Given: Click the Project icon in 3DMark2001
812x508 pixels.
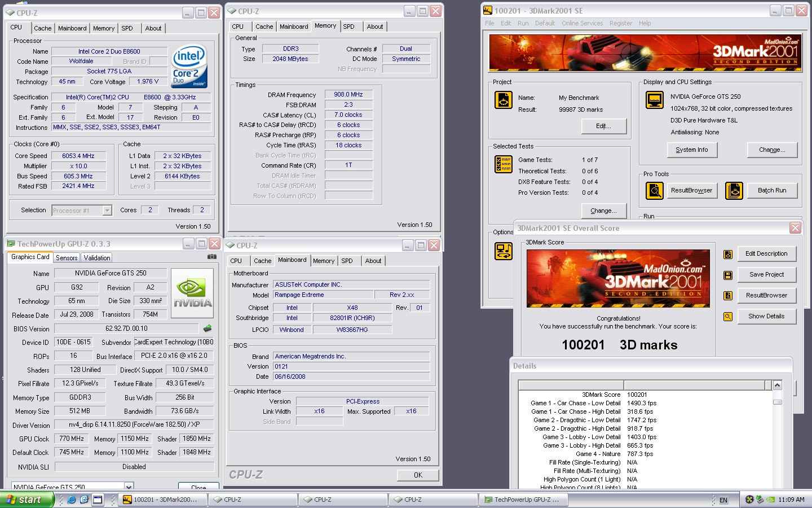Looking at the screenshot, I should (503, 100).
